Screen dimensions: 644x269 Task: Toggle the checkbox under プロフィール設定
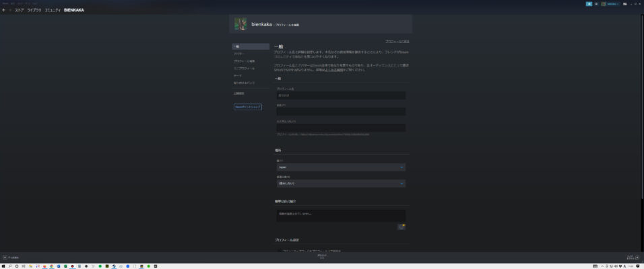click(x=280, y=251)
